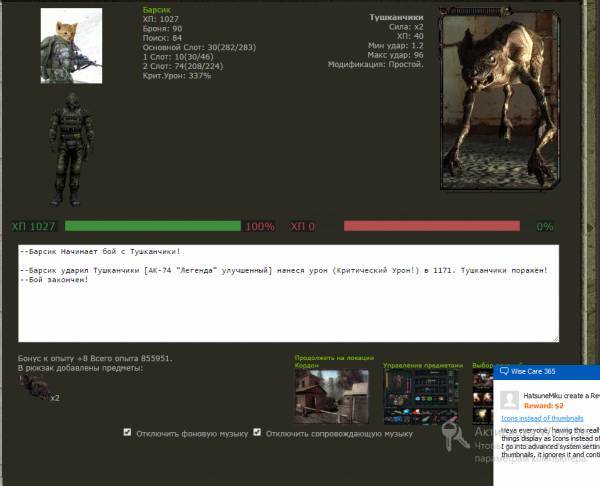Toggle Отключить фоновую музыку checkbox
The width and height of the screenshot is (600, 486).
click(126, 433)
